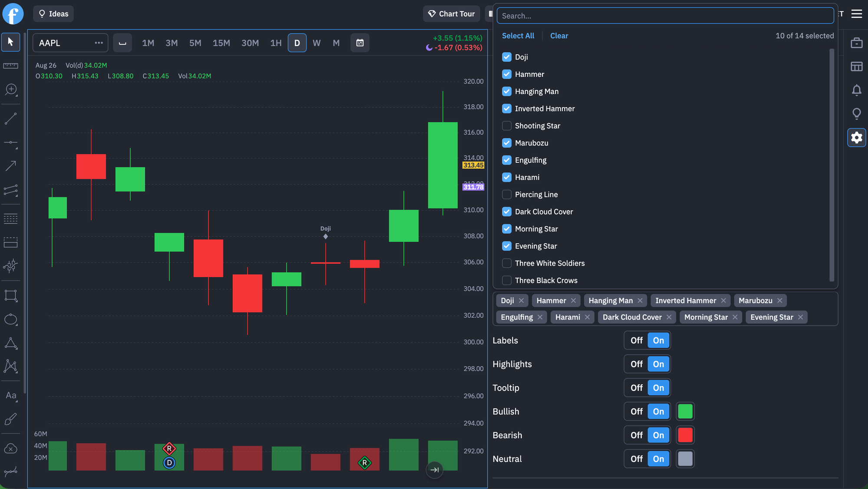Open the calendar date picker
Screen dimensions: 868x489
pyautogui.click(x=360, y=43)
